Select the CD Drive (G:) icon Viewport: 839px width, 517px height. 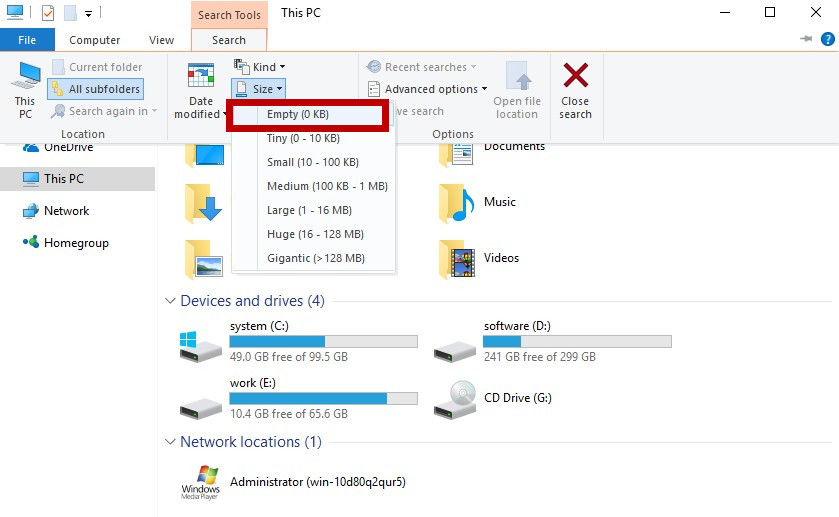455,399
